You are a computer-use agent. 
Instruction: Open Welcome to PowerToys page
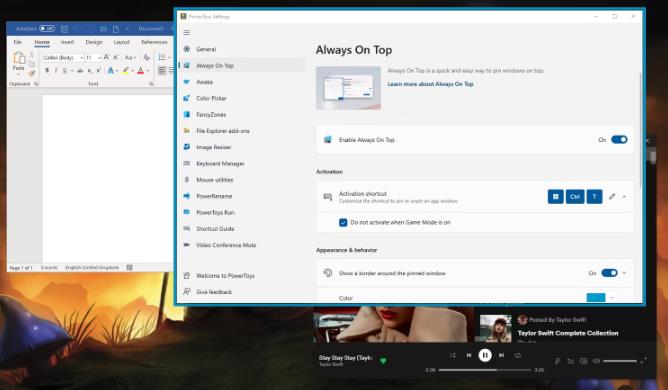[242, 276]
